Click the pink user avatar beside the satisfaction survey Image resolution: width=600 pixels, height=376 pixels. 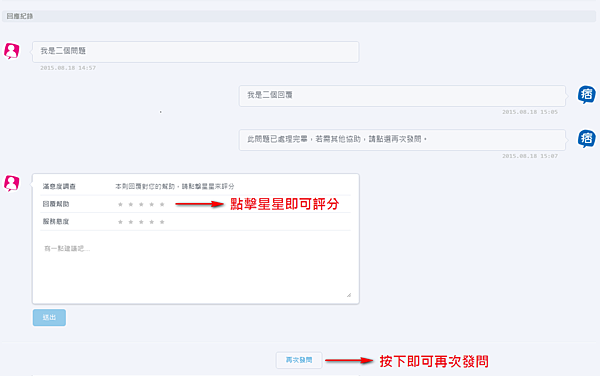coord(11,183)
